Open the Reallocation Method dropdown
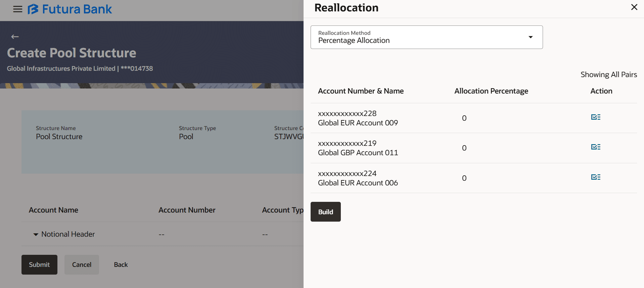This screenshot has width=644, height=288. [x=426, y=37]
